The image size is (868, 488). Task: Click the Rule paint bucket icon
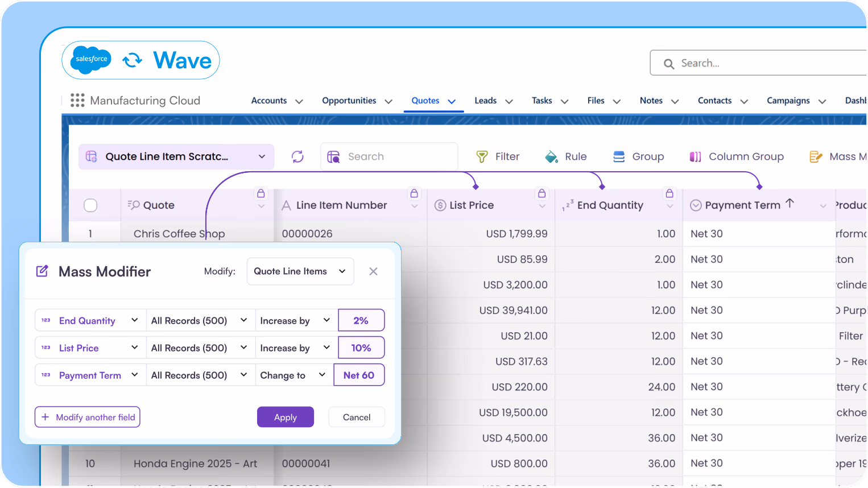tap(551, 156)
